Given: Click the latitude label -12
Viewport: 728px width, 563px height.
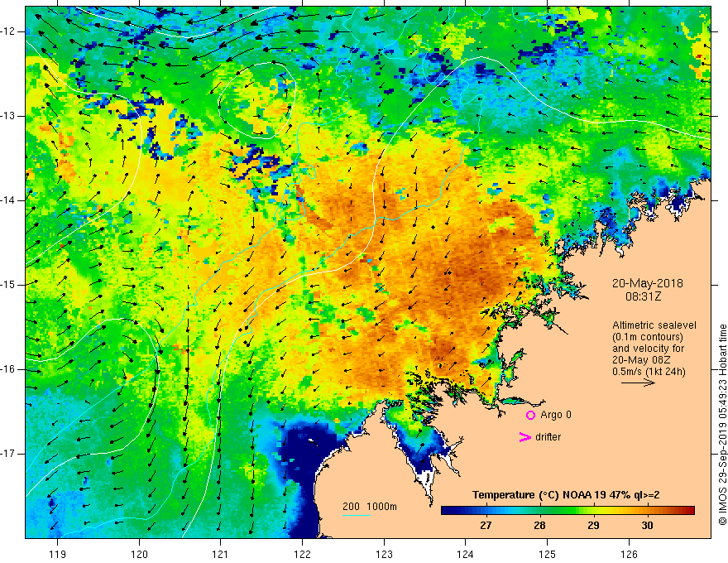Looking at the screenshot, I should (8, 31).
